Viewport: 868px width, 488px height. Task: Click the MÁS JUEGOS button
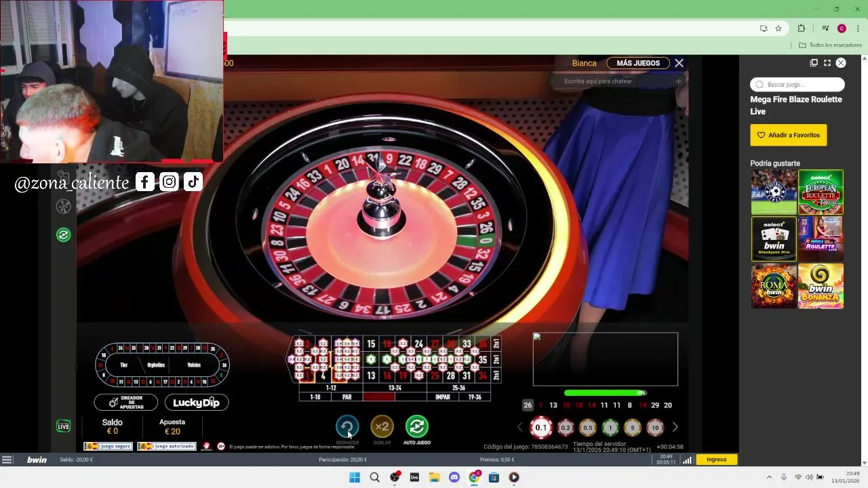(x=638, y=63)
